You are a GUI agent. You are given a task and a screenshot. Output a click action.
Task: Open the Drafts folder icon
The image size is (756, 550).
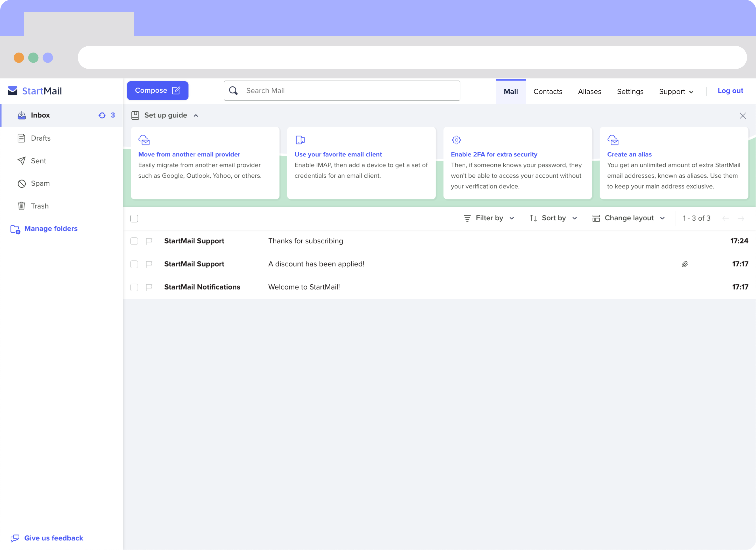pyautogui.click(x=21, y=138)
